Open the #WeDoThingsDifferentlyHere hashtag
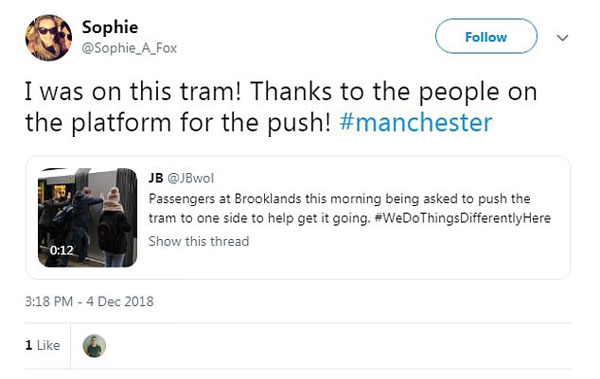This screenshot has width=600, height=379. (463, 218)
